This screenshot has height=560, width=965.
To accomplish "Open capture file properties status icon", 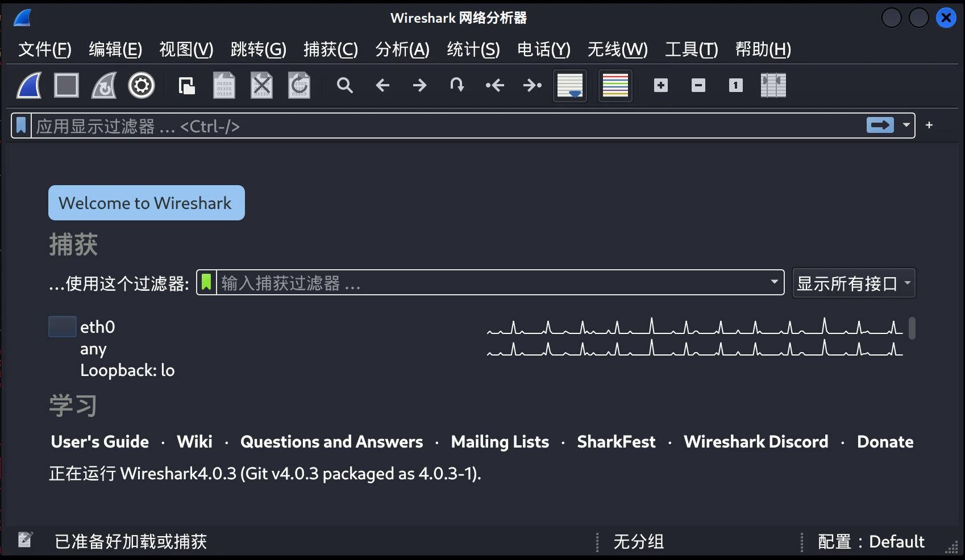I will point(25,540).
